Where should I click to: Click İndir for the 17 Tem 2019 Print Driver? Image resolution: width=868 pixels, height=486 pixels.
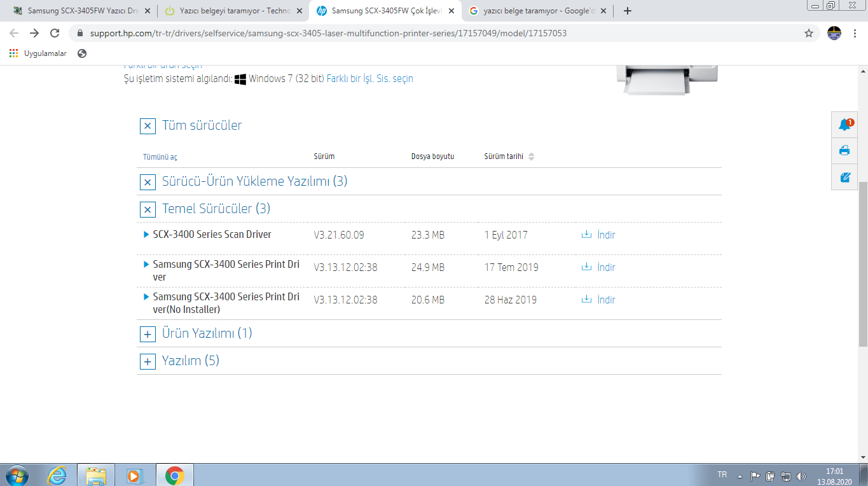[598, 267]
